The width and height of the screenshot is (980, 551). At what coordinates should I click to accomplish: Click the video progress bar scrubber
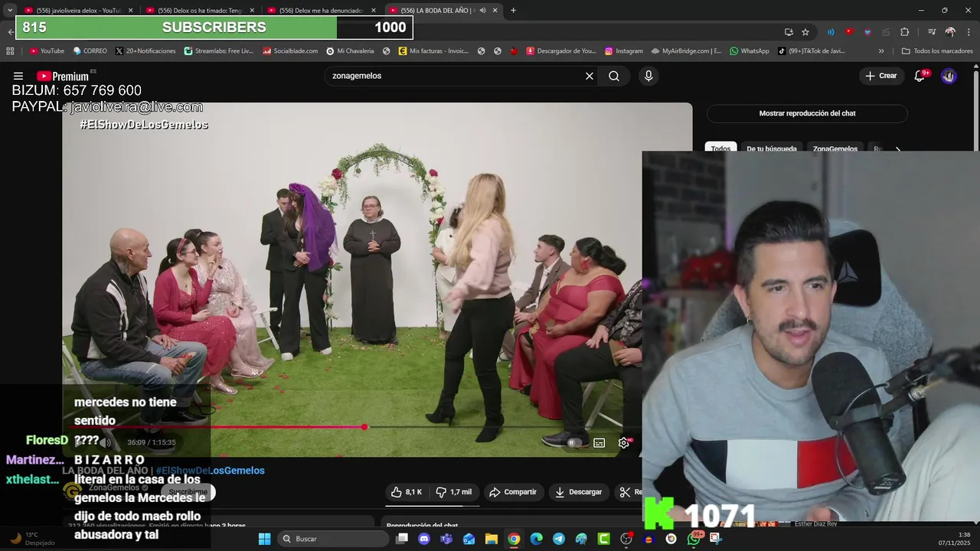(364, 427)
